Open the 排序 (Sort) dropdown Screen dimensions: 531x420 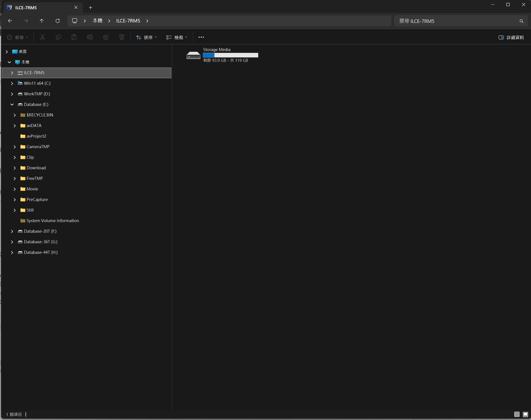point(147,37)
